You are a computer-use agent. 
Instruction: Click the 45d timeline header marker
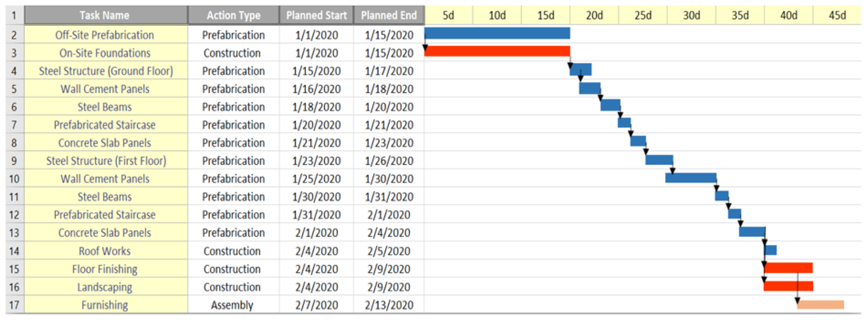click(837, 15)
